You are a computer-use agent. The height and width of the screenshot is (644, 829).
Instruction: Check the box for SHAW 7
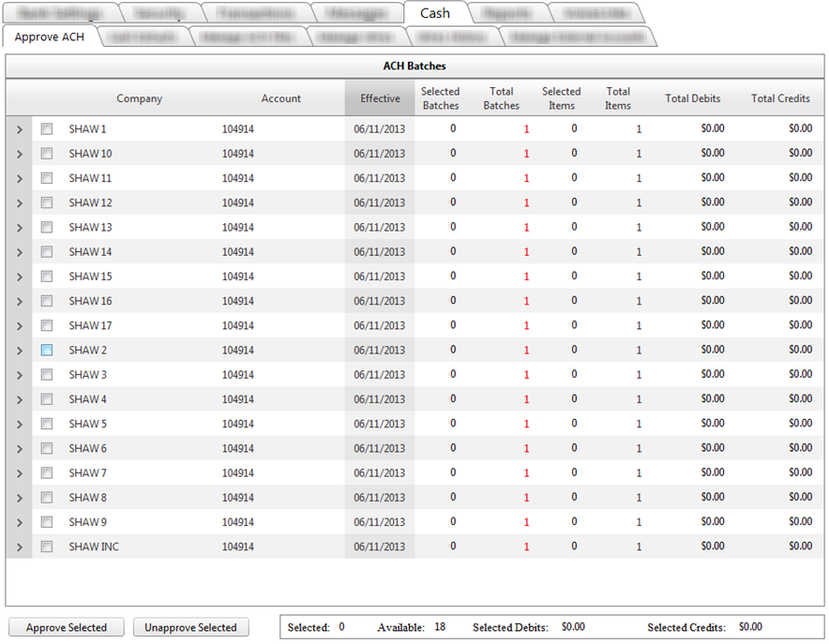click(x=47, y=472)
